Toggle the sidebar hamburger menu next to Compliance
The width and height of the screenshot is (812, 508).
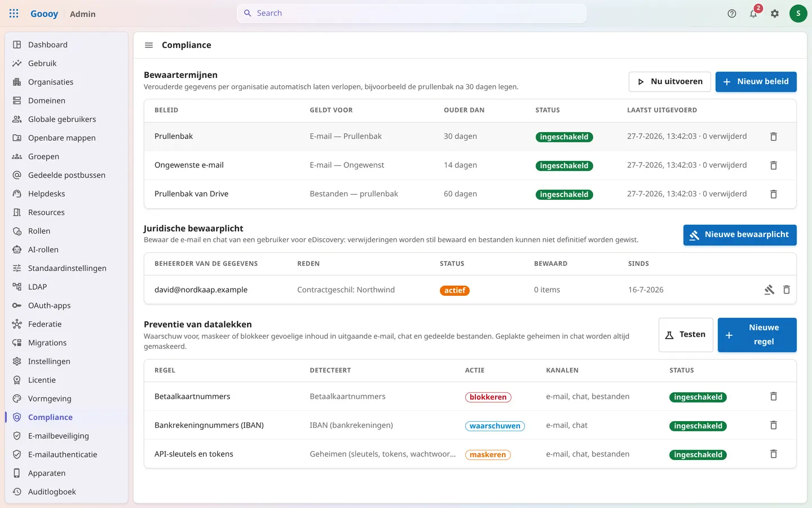(149, 45)
